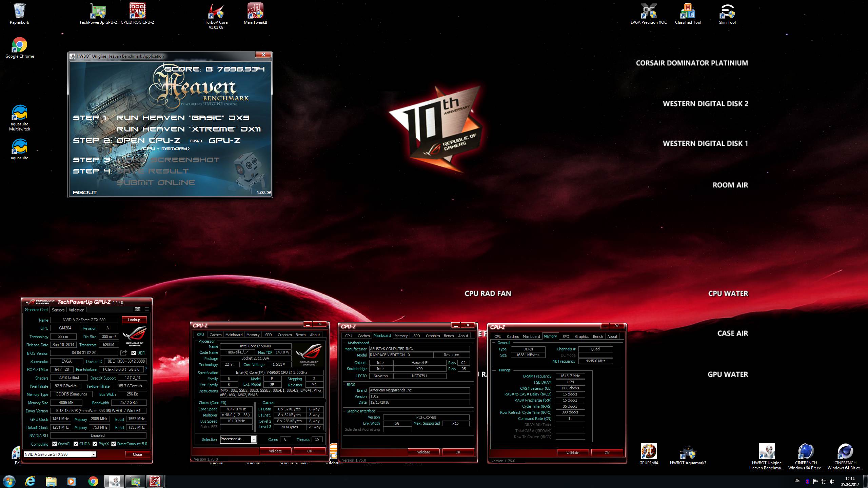Click the Bluetooth tray icon

click(807, 482)
